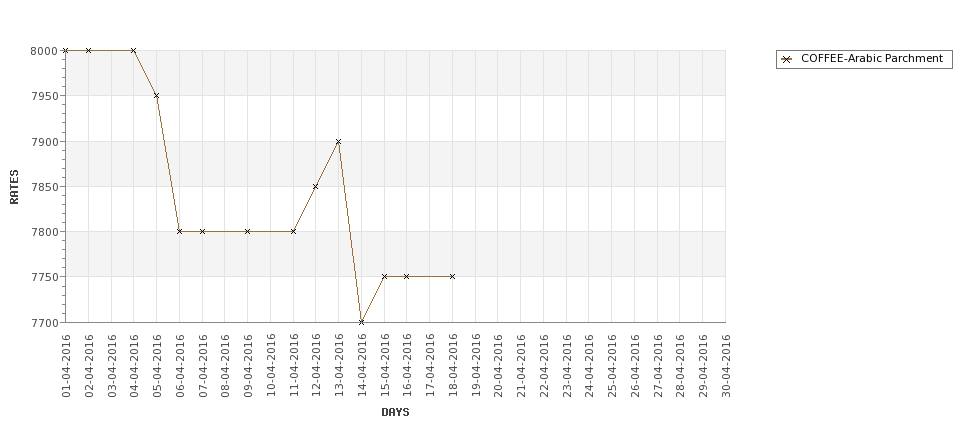Click the 7850 label on the rates axis
Image resolution: width=975 pixels, height=429 pixels.
(x=44, y=187)
